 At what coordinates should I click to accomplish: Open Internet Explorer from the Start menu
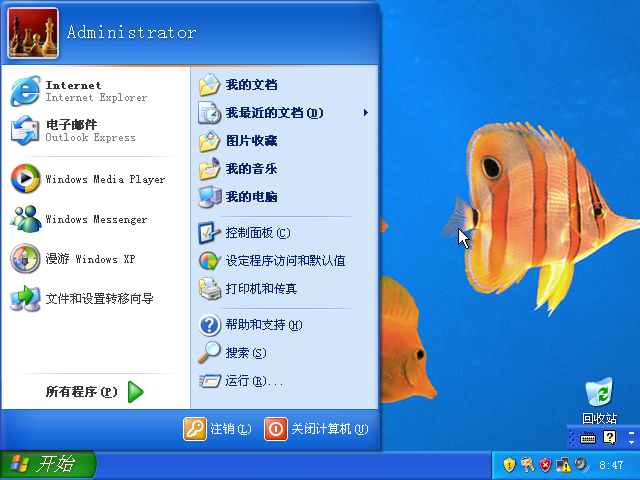25,91
